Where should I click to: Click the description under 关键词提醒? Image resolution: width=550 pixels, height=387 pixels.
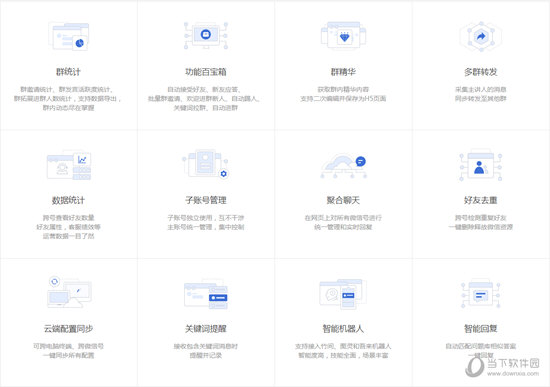point(206,351)
